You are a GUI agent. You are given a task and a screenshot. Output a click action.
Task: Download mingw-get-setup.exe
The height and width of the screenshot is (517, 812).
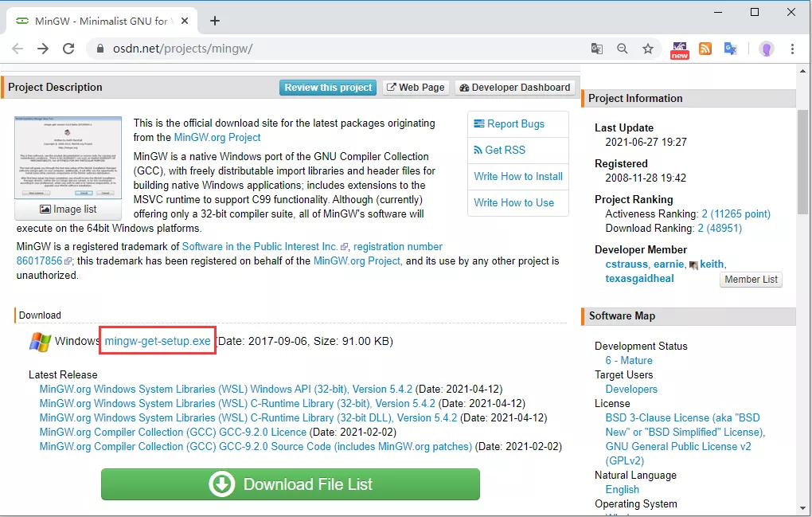tap(158, 341)
